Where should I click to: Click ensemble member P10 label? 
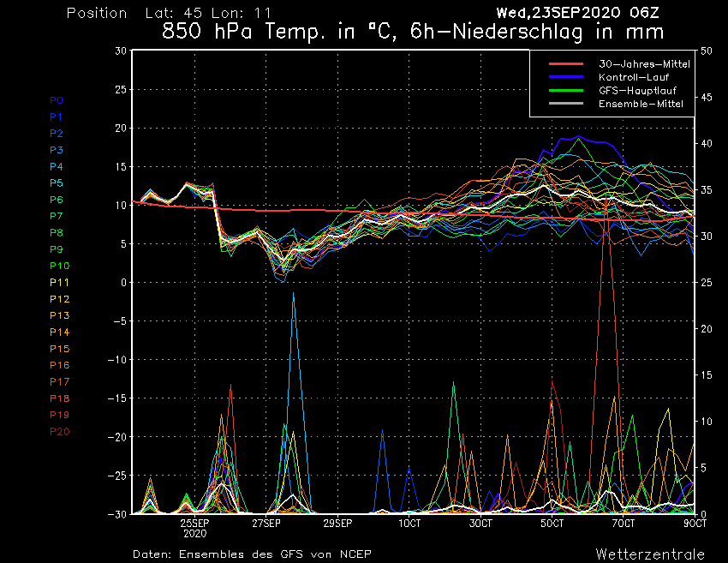[x=59, y=266]
